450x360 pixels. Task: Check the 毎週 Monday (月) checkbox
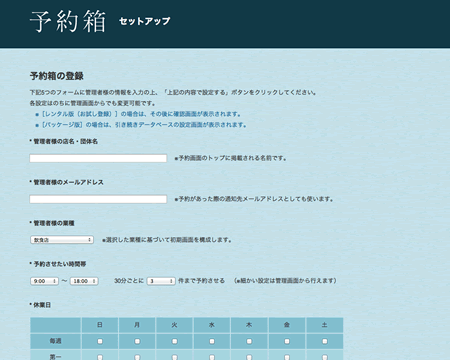point(137,341)
